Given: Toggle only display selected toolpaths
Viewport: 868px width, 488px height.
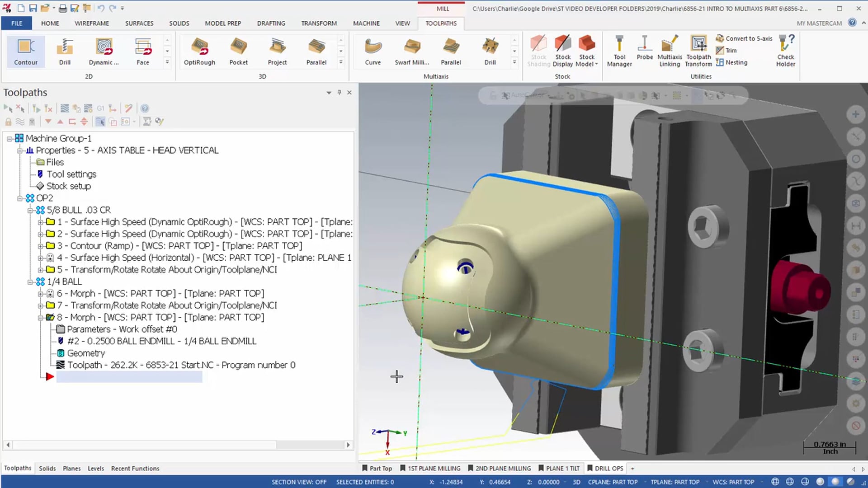Looking at the screenshot, I should (100, 122).
